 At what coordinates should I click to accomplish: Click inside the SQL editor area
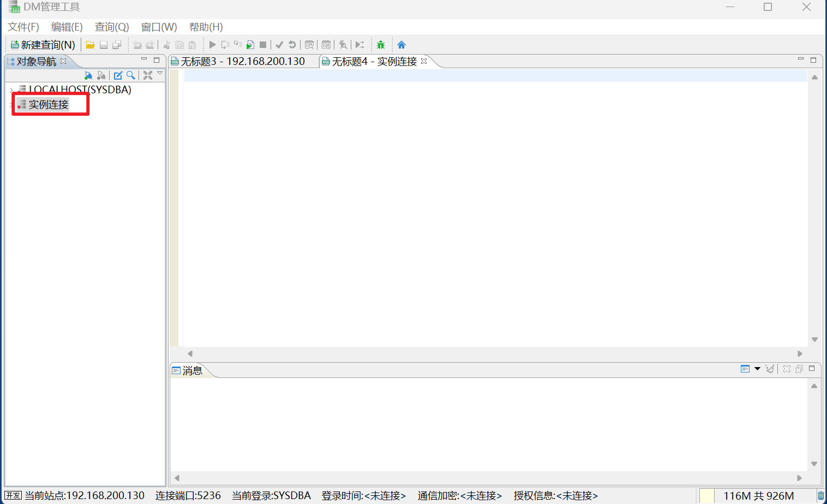[491, 207]
